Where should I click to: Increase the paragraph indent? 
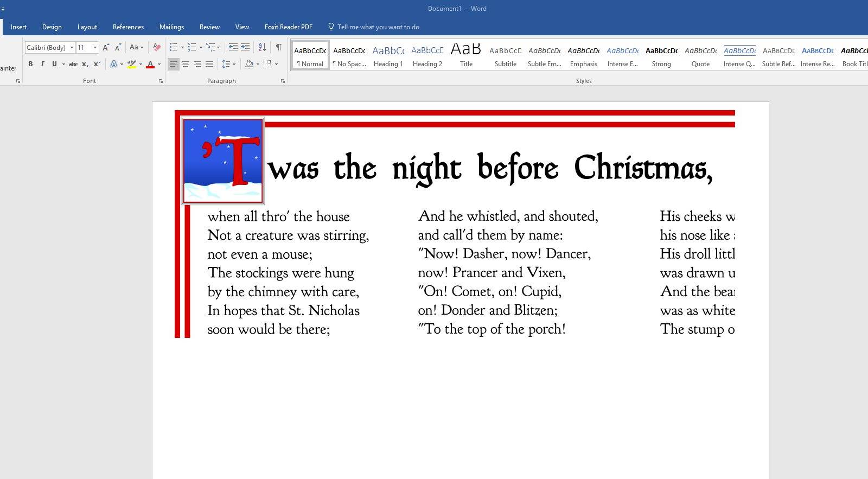click(x=245, y=47)
